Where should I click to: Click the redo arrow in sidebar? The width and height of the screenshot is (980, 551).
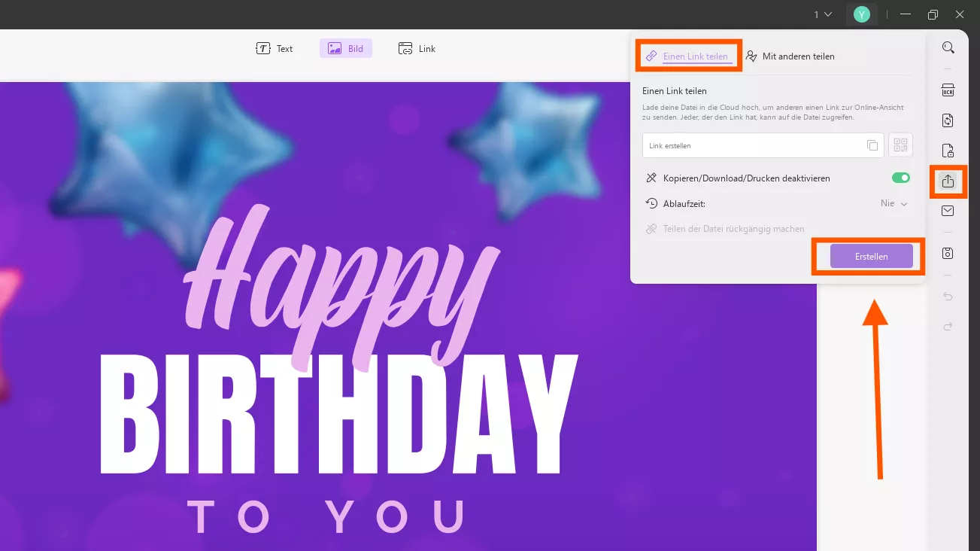948,326
